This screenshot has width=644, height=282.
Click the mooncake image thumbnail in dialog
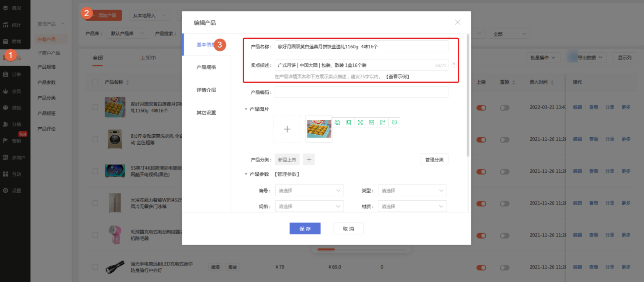[x=319, y=129]
